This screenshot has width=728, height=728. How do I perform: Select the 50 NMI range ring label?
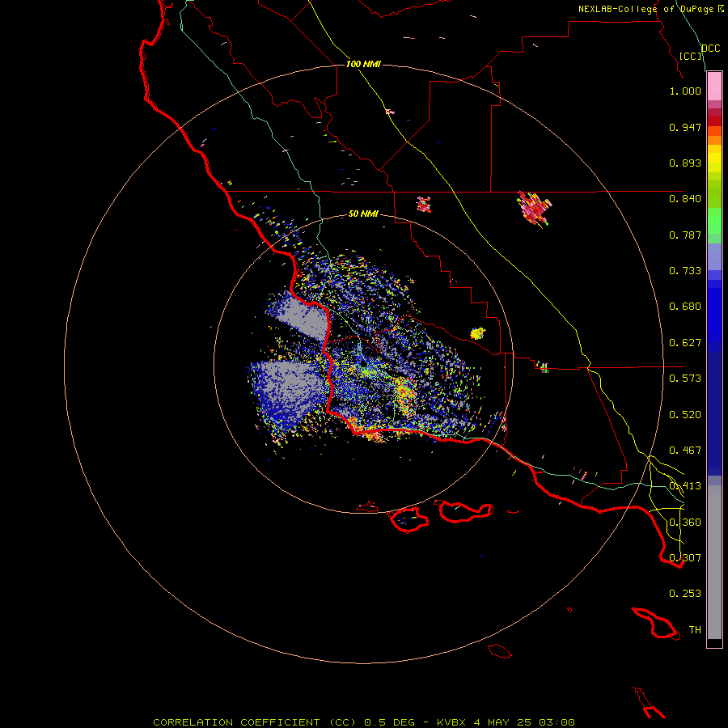pos(363,214)
